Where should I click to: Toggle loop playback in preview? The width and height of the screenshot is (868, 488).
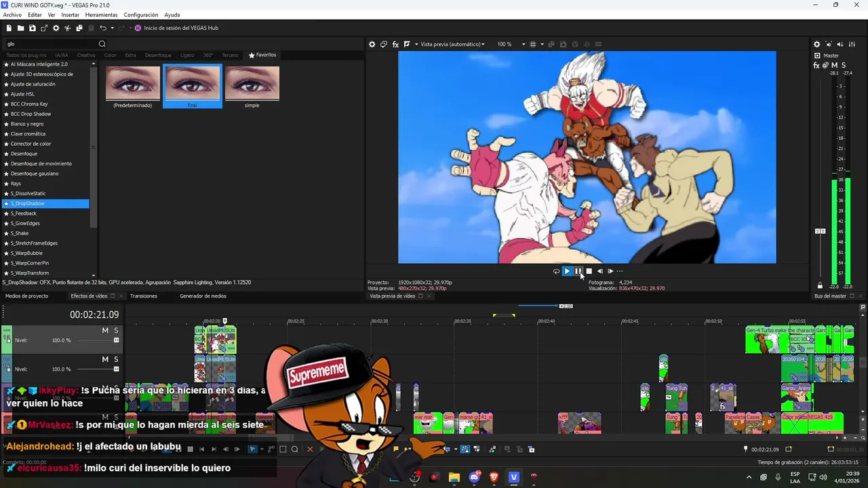click(x=556, y=271)
